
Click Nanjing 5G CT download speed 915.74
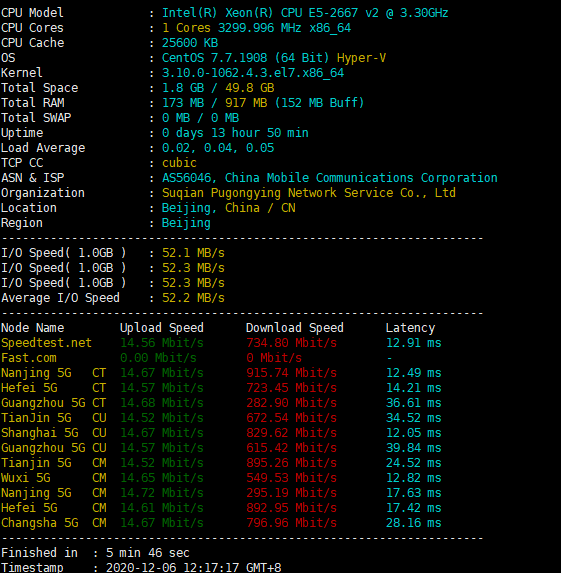(291, 372)
